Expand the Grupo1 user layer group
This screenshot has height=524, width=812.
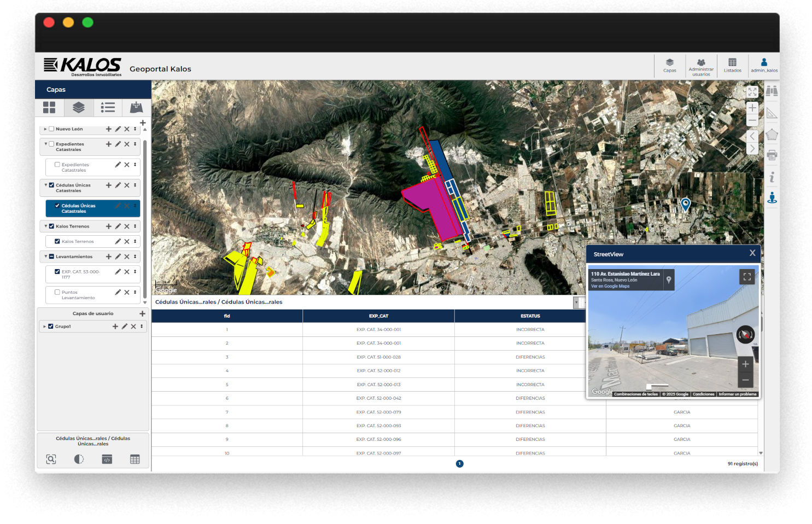click(44, 327)
